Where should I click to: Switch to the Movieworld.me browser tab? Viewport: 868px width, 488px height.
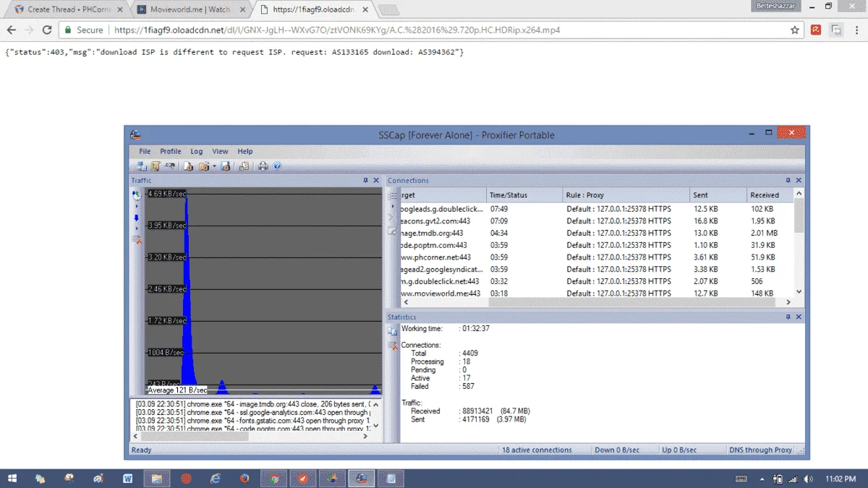191,9
